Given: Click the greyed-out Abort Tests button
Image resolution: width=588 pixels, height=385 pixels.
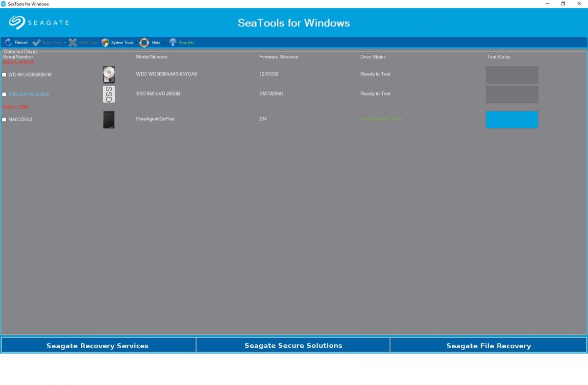Looking at the screenshot, I should pyautogui.click(x=83, y=43).
